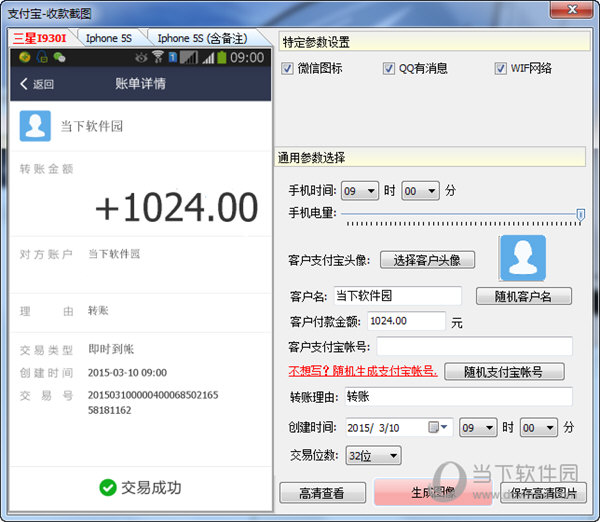Screen dimensions: 600x522
Task: Open the 交易位数 dropdown
Action: pyautogui.click(x=373, y=455)
